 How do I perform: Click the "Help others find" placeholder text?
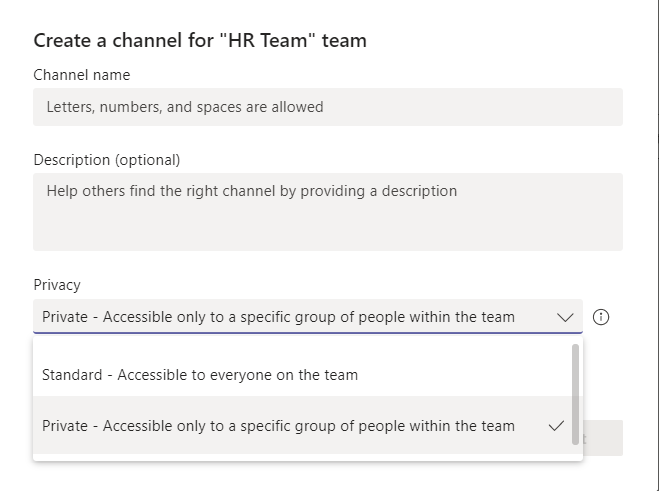pos(251,191)
